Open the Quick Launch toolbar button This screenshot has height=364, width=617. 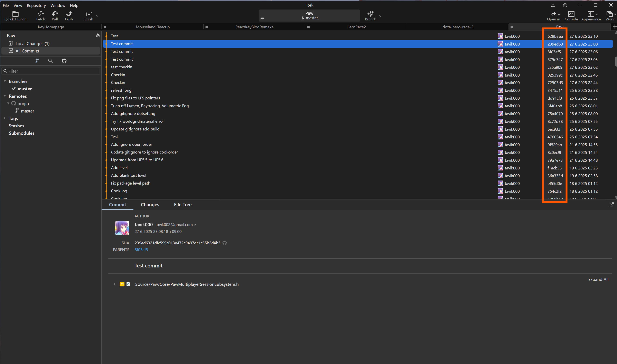pyautogui.click(x=16, y=16)
